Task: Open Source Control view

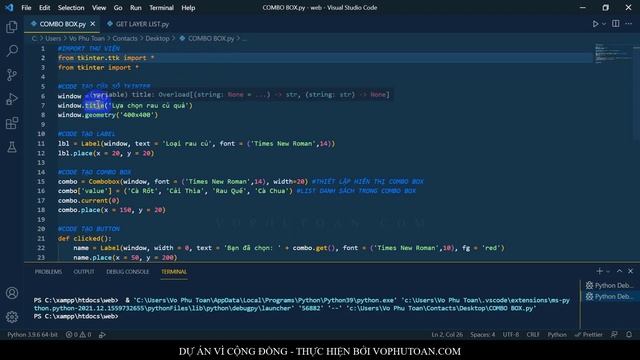Action: point(12,75)
